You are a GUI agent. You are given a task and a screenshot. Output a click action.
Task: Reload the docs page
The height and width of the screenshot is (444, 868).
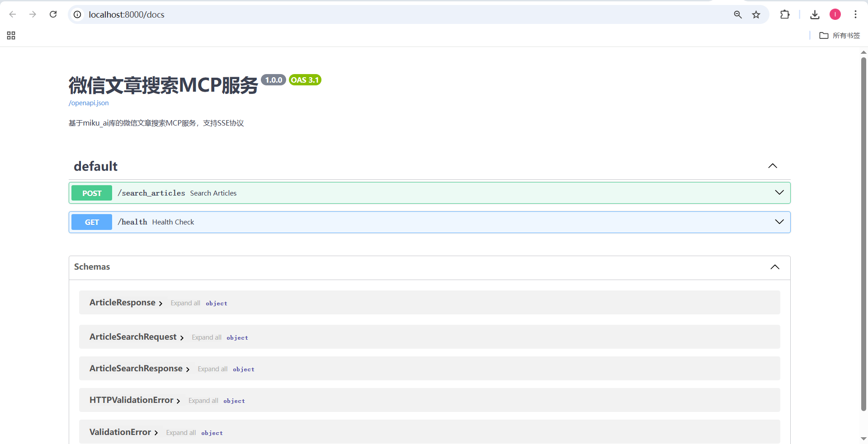pyautogui.click(x=53, y=14)
